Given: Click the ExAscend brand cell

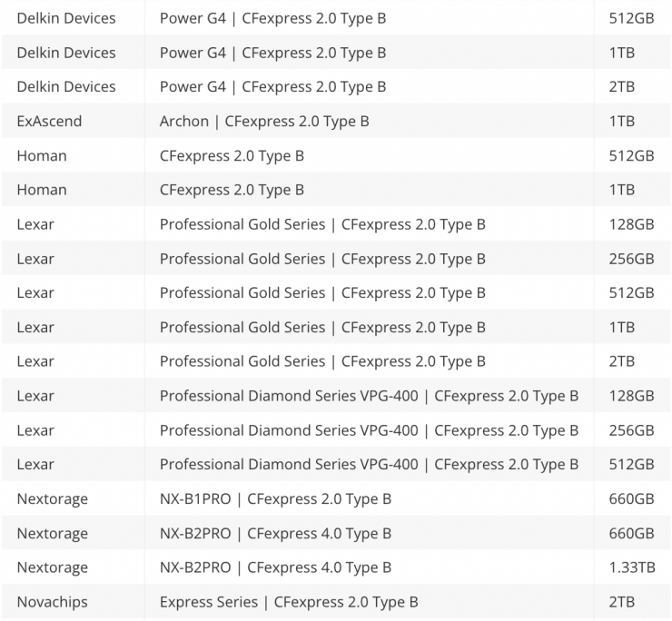Looking at the screenshot, I should (49, 121).
